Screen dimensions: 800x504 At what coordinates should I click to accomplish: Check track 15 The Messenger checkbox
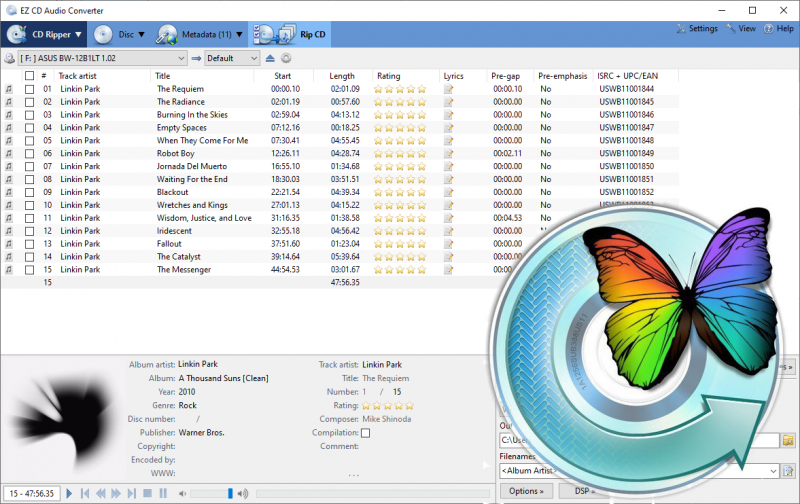point(30,270)
